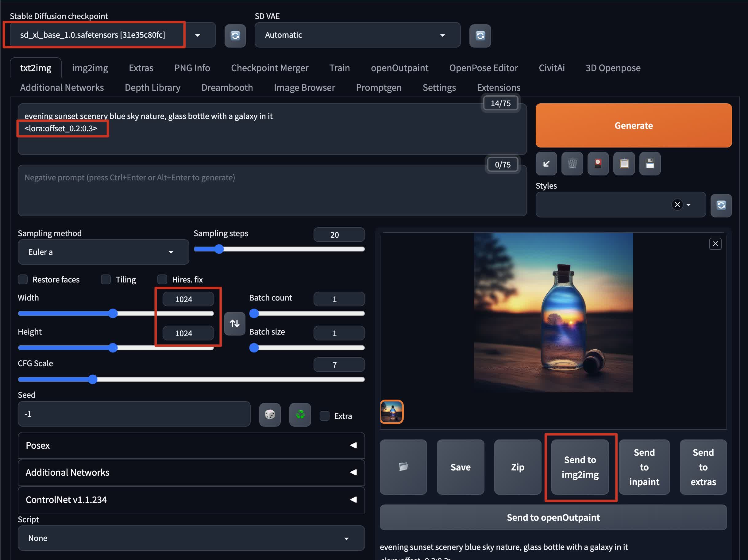Click the clipboard icon to apply styles
Image resolution: width=748 pixels, height=560 pixels.
click(x=624, y=164)
